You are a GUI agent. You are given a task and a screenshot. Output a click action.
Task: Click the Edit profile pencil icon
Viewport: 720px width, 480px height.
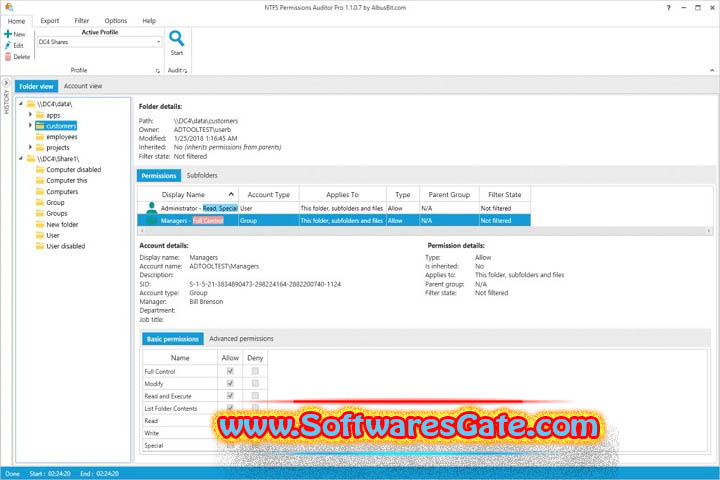point(8,45)
